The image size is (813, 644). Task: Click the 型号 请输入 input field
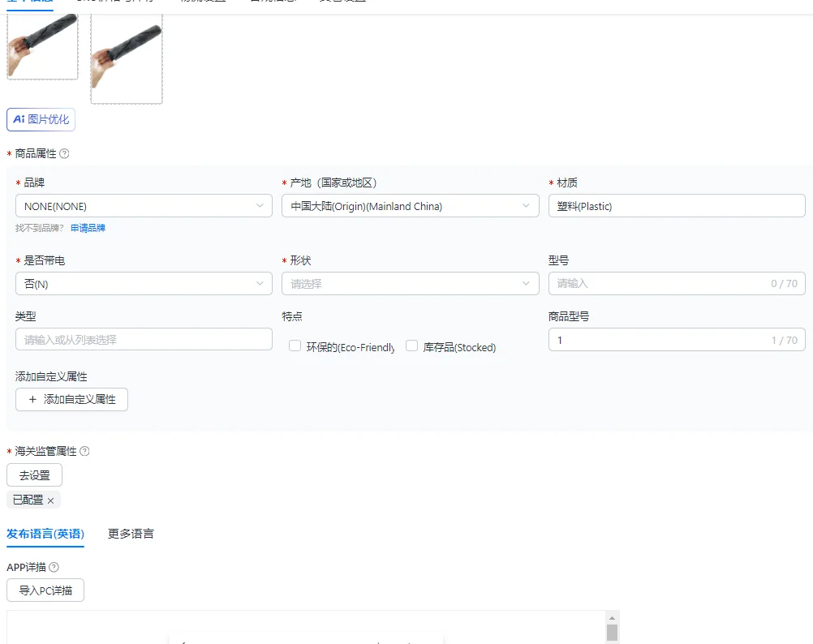click(x=677, y=283)
